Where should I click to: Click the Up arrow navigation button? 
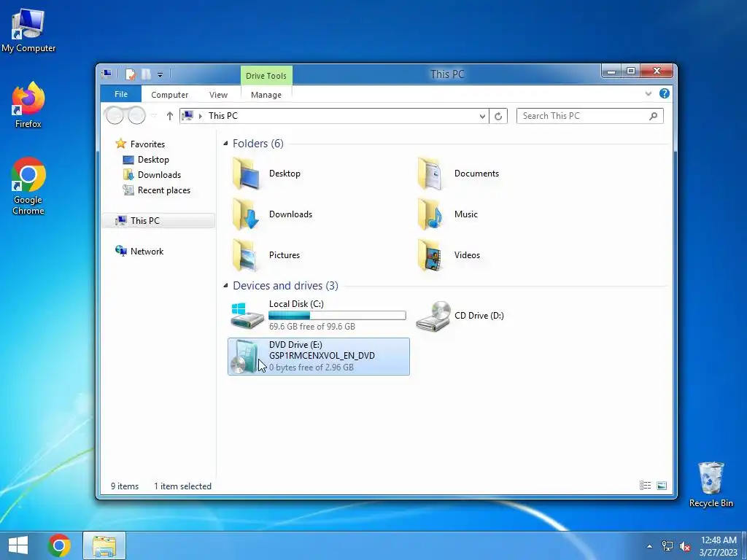(169, 116)
